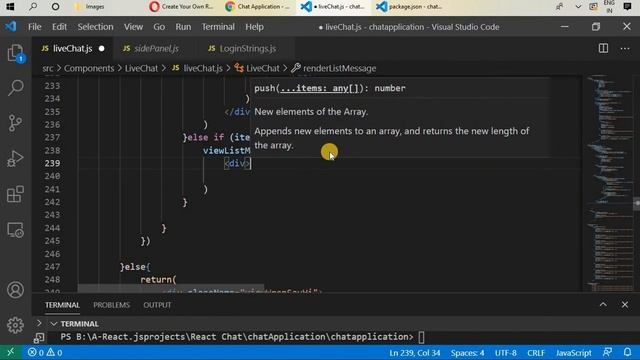
Task: Change end of line sequence CRLF
Action: click(x=536, y=353)
